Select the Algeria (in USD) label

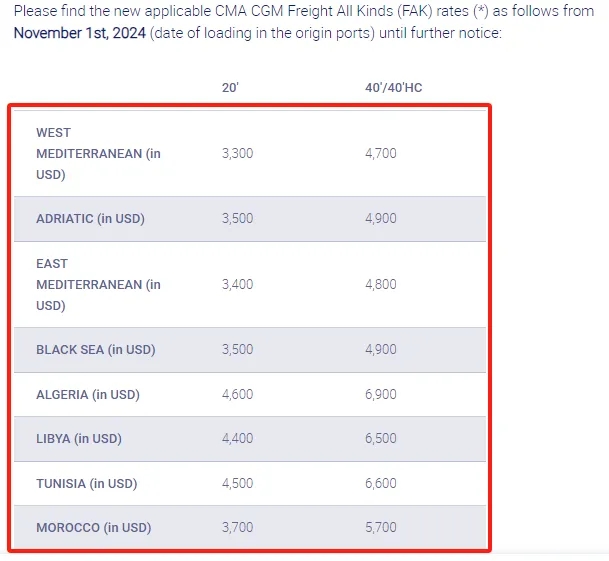tap(88, 395)
